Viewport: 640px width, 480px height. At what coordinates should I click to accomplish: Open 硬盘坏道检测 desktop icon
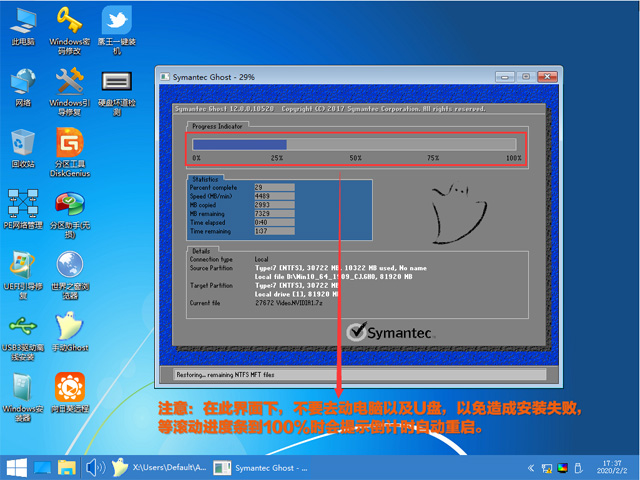click(x=117, y=83)
